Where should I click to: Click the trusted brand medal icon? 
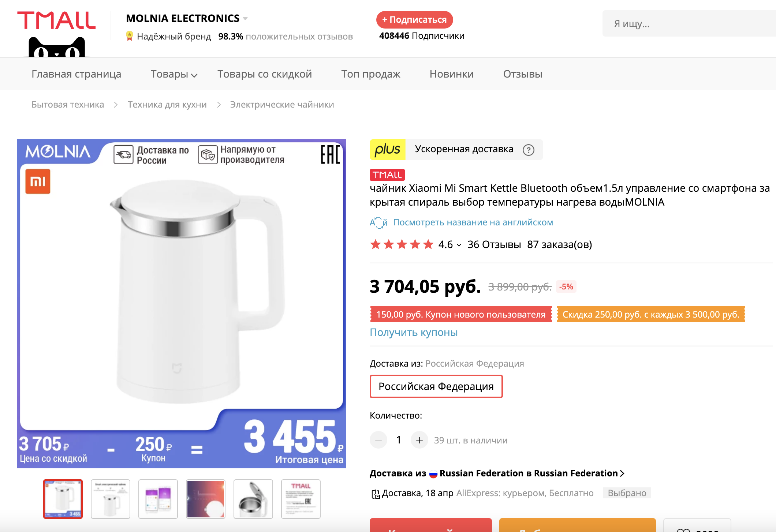[130, 36]
